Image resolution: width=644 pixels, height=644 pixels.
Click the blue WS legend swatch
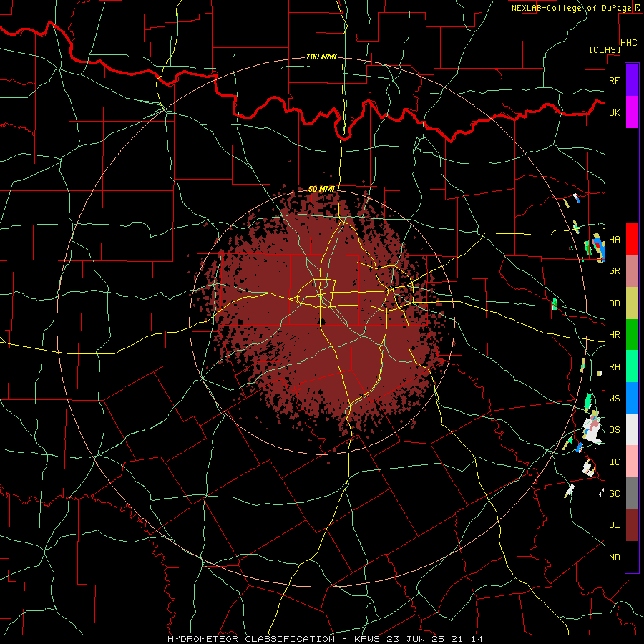(x=632, y=398)
